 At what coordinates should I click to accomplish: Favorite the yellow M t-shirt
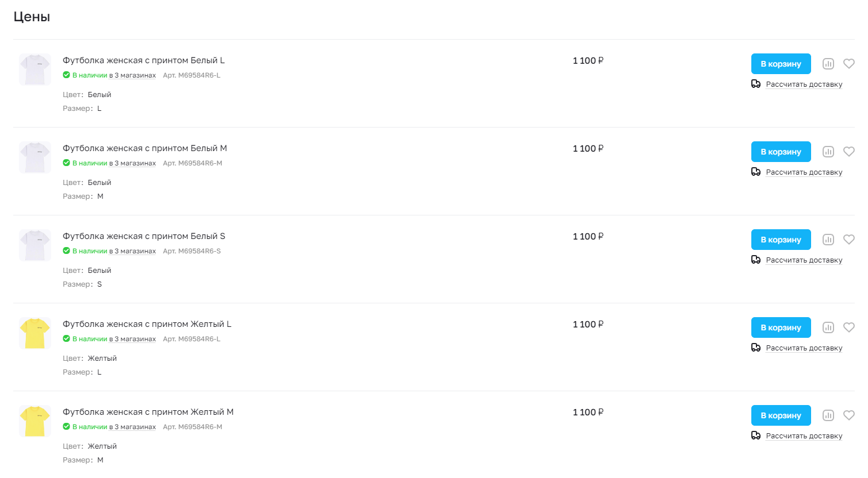(848, 415)
